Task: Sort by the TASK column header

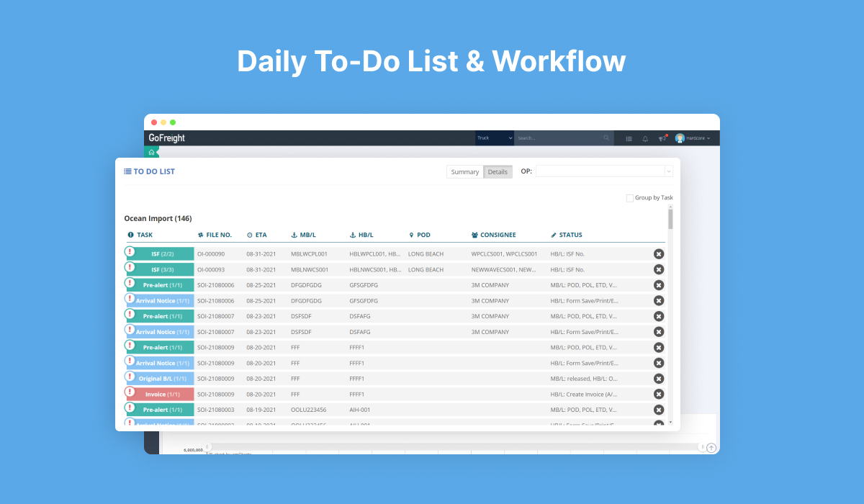Action: pos(140,235)
